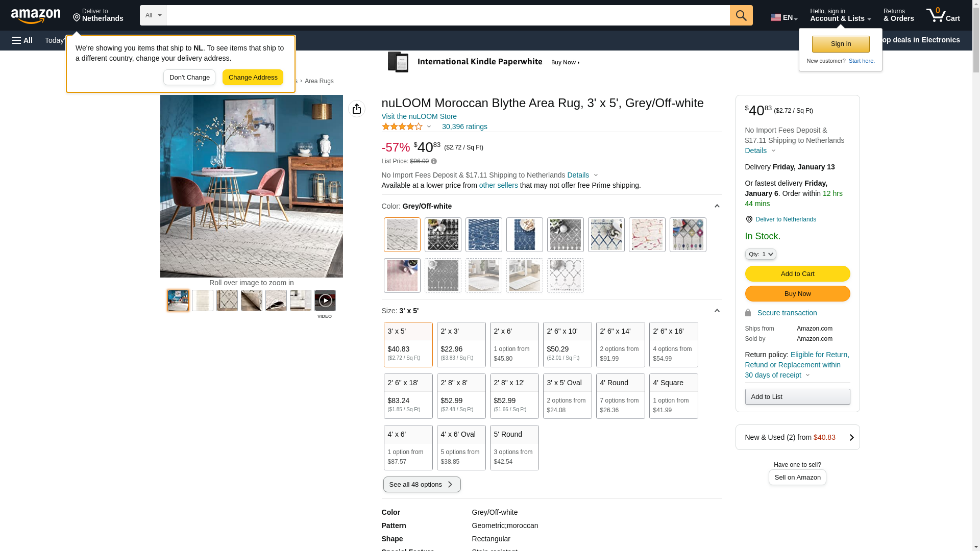
Task: Click the share icon beside product image
Action: (x=356, y=109)
